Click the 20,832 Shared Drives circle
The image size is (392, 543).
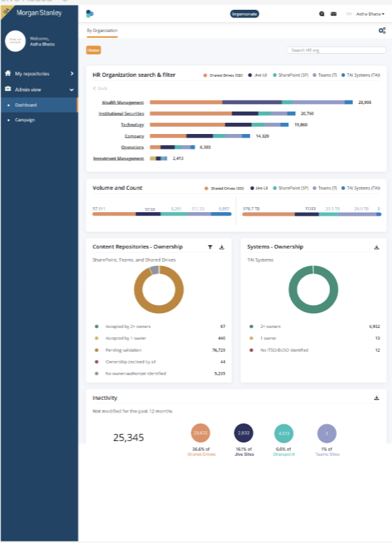[x=201, y=433]
